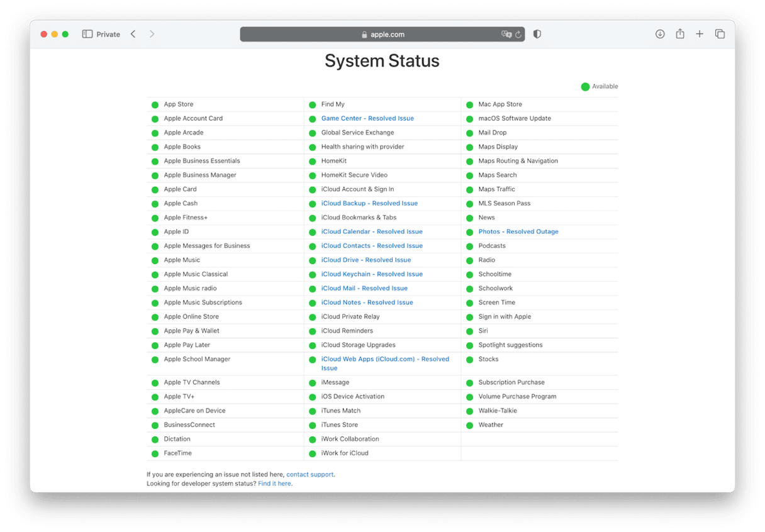This screenshot has width=765, height=532.
Task: Go forward with the right chevron
Action: click(x=152, y=34)
